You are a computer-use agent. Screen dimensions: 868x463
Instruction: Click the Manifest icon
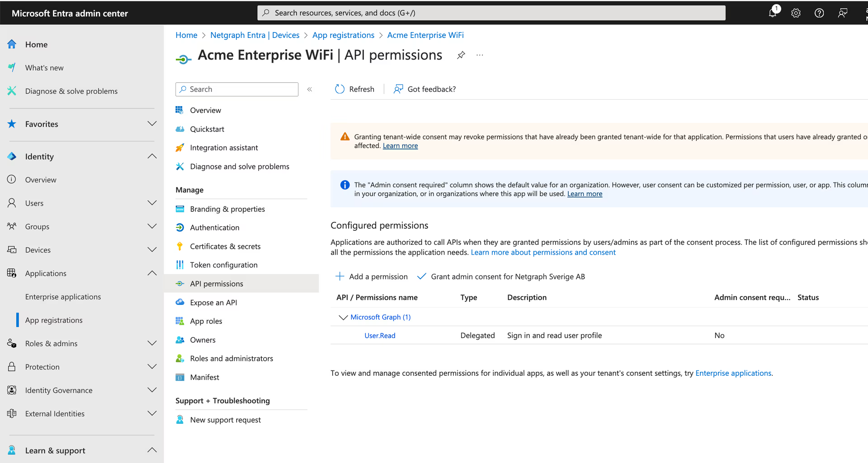[179, 377]
